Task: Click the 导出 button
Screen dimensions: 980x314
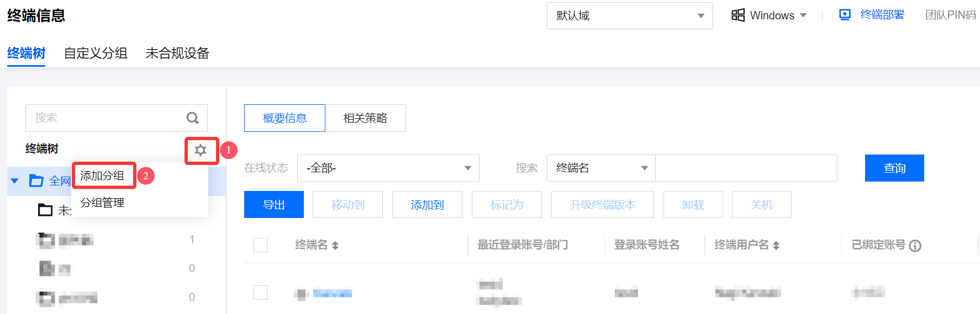Action: 273,205
